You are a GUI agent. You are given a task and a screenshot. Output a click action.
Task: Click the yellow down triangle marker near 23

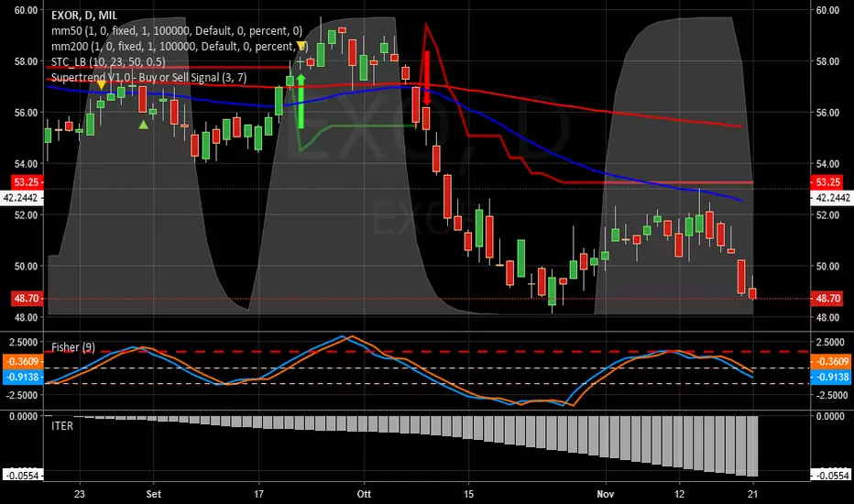[x=102, y=85]
